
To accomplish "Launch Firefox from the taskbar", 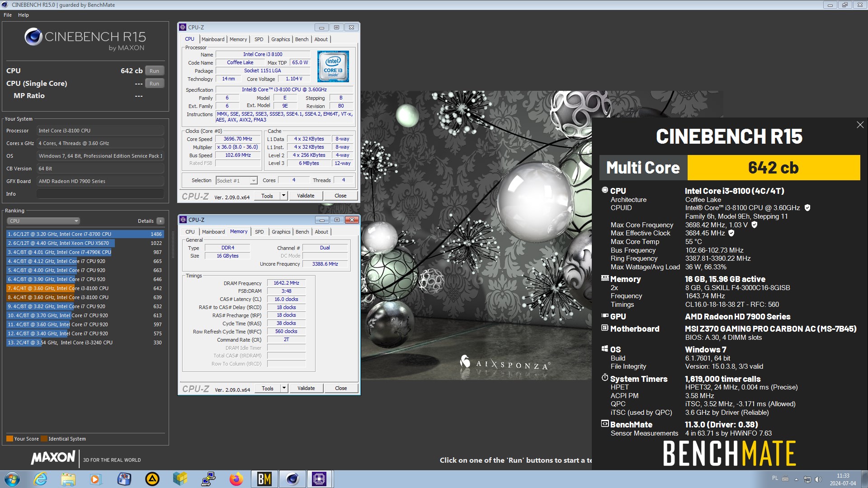I will pos(236,479).
